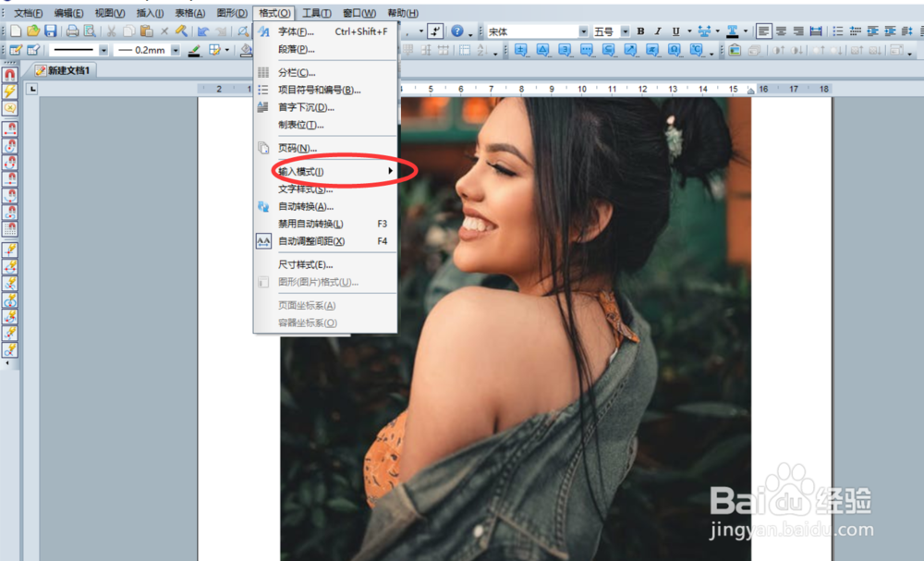
Task: Click the ellipsis symbol insert icon
Action: 587,50
